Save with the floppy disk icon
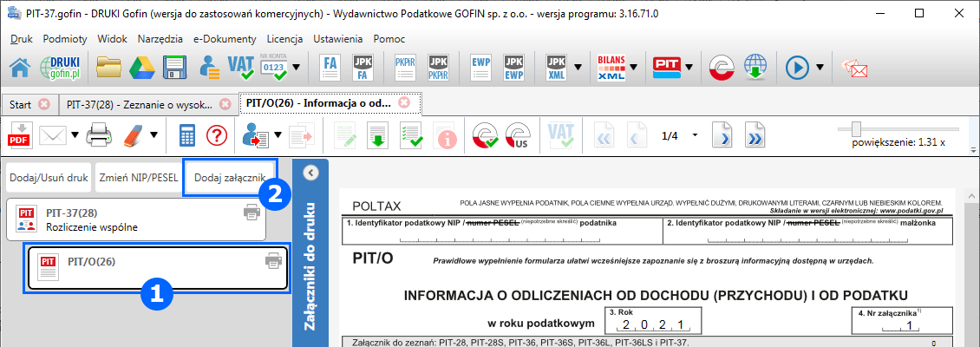The width and height of the screenshot is (980, 347). pyautogui.click(x=176, y=66)
